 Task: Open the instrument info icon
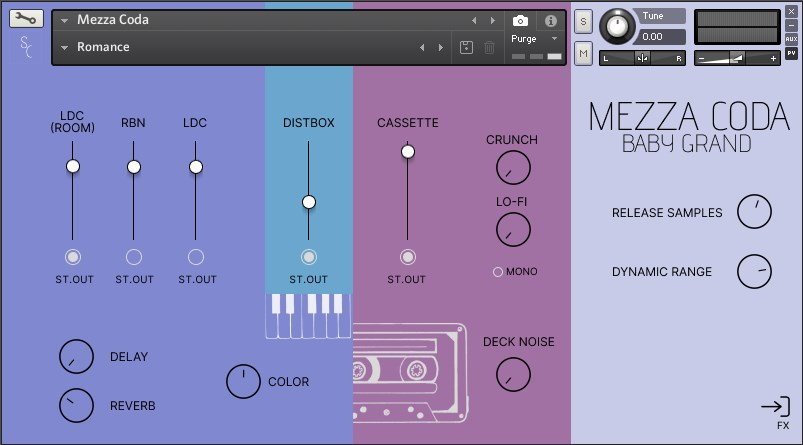pos(550,20)
